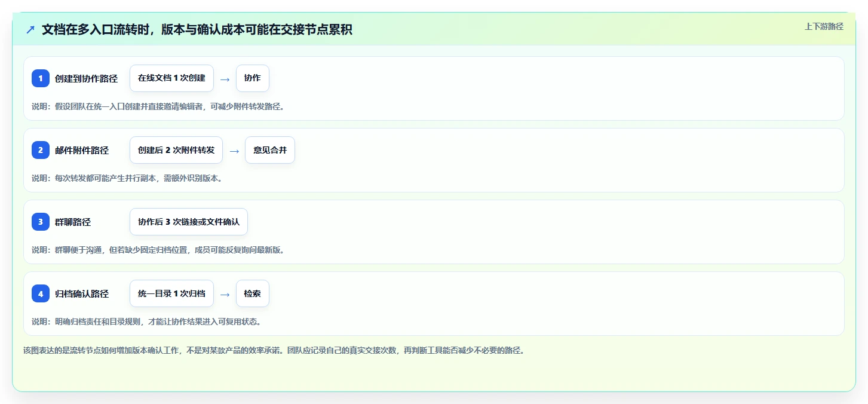
Task: Click the 归档确认路径 row title
Action: coord(82,293)
